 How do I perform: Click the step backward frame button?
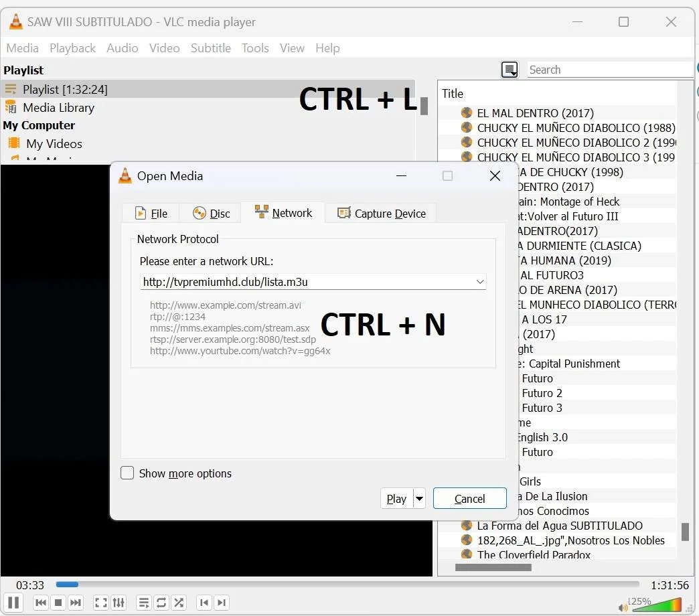[x=204, y=603]
